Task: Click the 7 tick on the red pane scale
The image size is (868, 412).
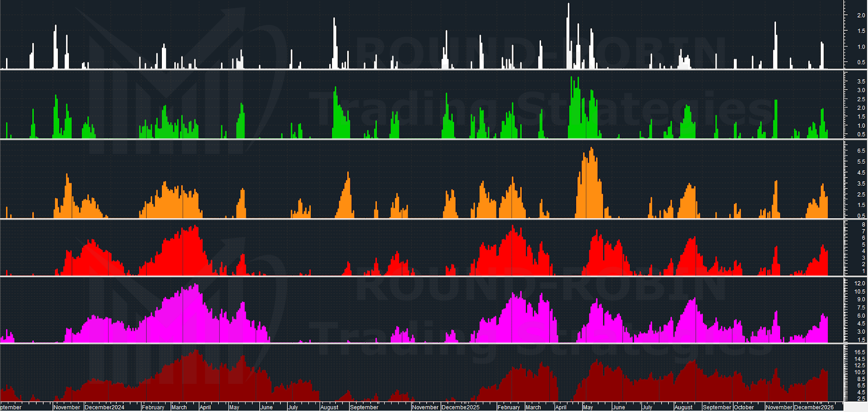Action: [x=863, y=232]
